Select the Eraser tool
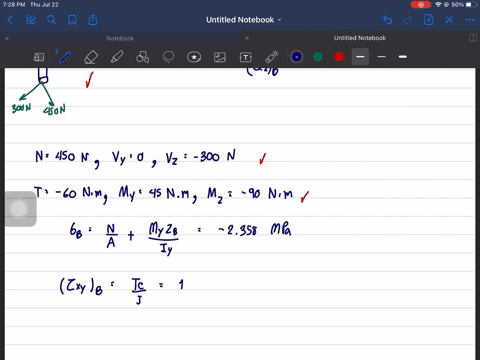Screen dimensions: 480x360 pos(91,57)
